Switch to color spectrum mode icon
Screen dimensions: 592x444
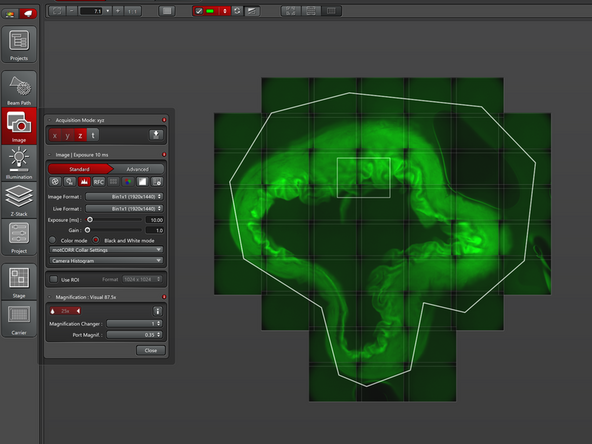[x=10, y=14]
